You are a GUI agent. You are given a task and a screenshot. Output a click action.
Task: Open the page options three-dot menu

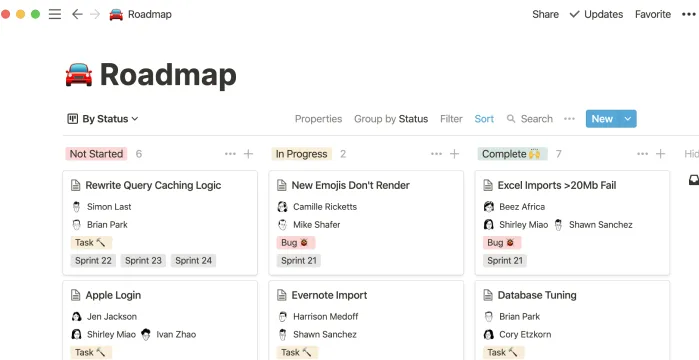(689, 14)
